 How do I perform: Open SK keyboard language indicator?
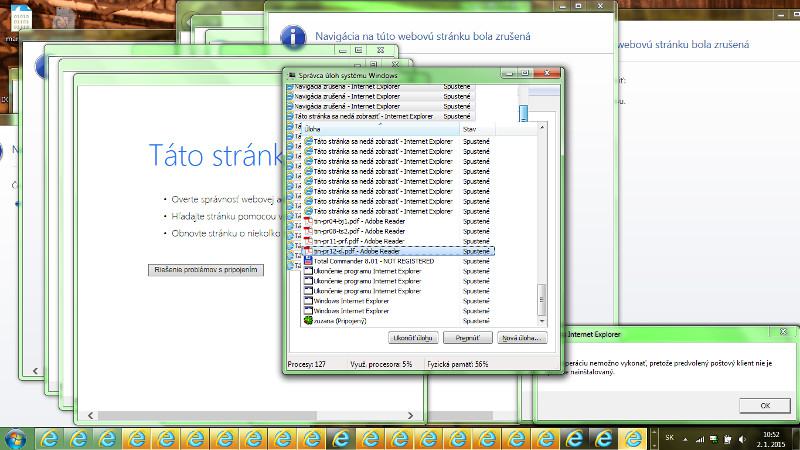tap(669, 438)
